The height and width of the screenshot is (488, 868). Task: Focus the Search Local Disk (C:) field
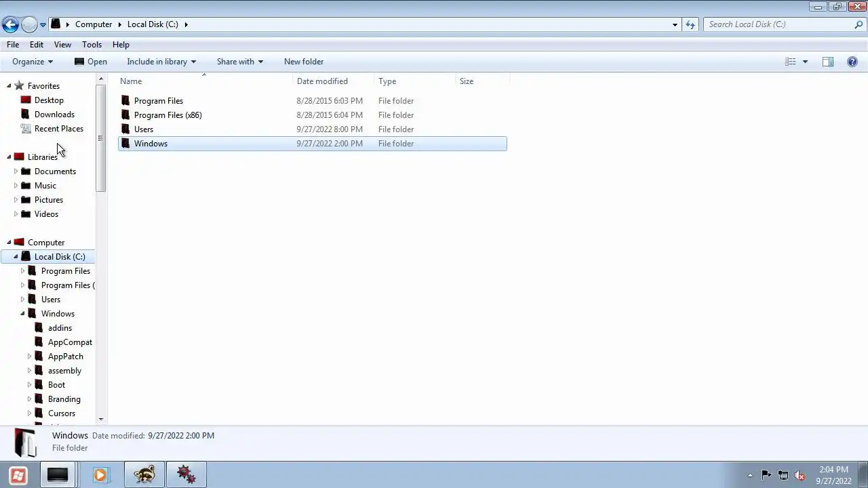coord(778,24)
